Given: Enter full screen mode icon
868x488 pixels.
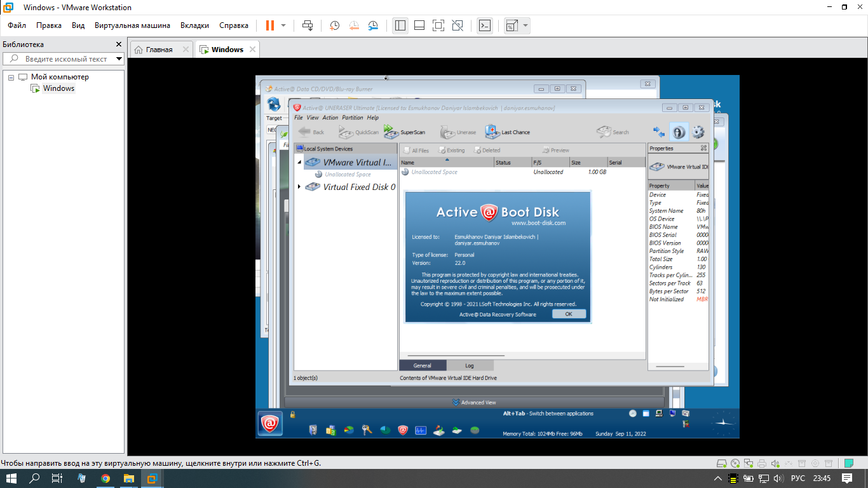Looking at the screenshot, I should 438,25.
